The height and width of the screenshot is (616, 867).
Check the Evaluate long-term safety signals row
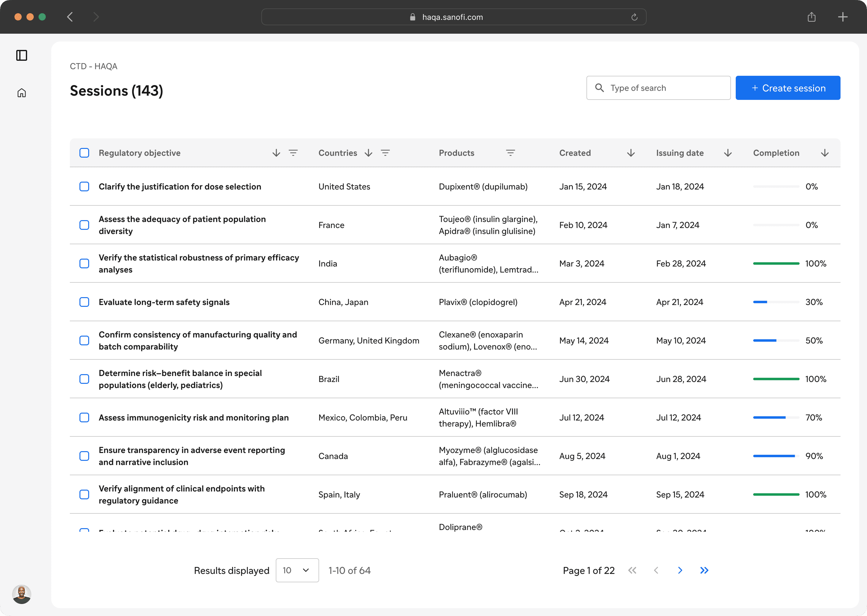pos(84,302)
